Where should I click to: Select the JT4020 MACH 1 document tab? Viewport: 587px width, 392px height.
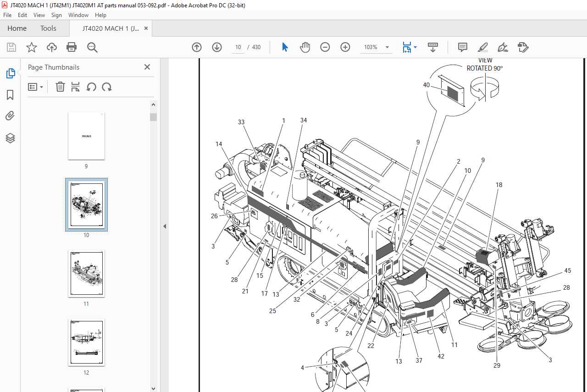pyautogui.click(x=111, y=28)
